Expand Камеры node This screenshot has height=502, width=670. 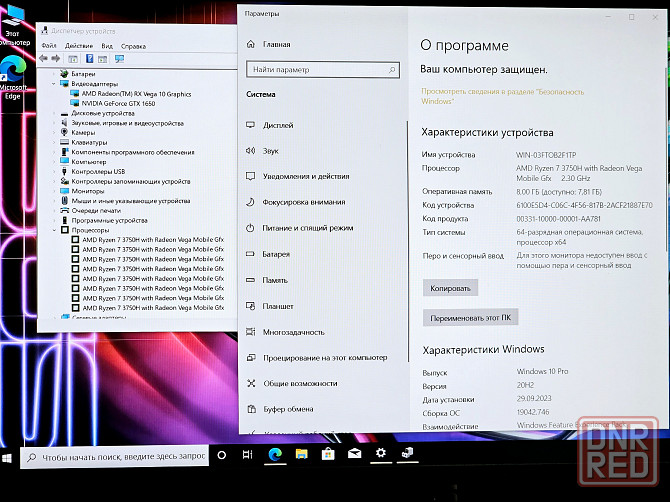54,133
